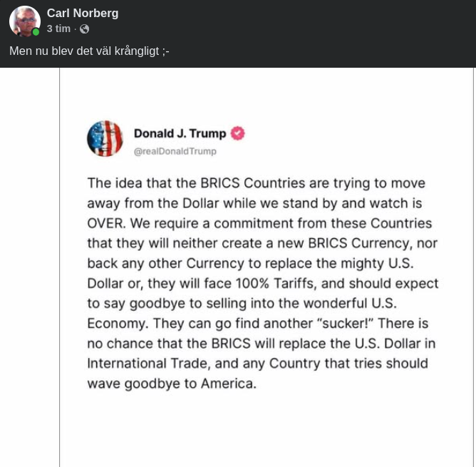Image resolution: width=476 pixels, height=467 pixels.
Task: Click Donald J. Trump's flag avatar
Action: pyautogui.click(x=105, y=138)
